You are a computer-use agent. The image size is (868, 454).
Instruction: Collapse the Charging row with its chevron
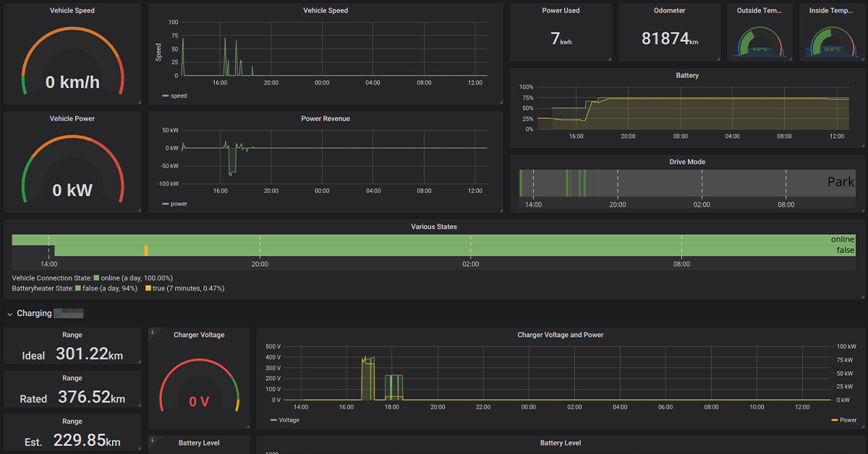coord(9,314)
